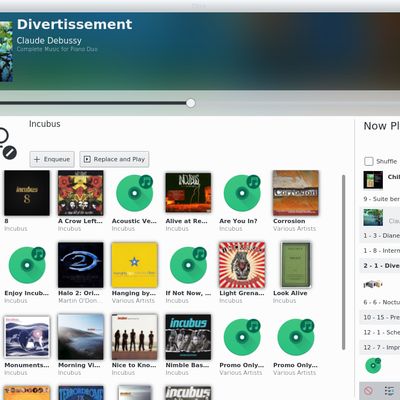Click the 'Martin O'Don...' label under Halo 2
The width and height of the screenshot is (400, 400).
coord(80,301)
